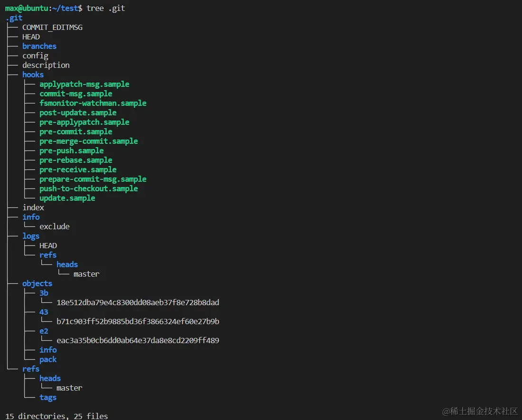Select the branches directory entry
522x420 pixels.
click(39, 46)
